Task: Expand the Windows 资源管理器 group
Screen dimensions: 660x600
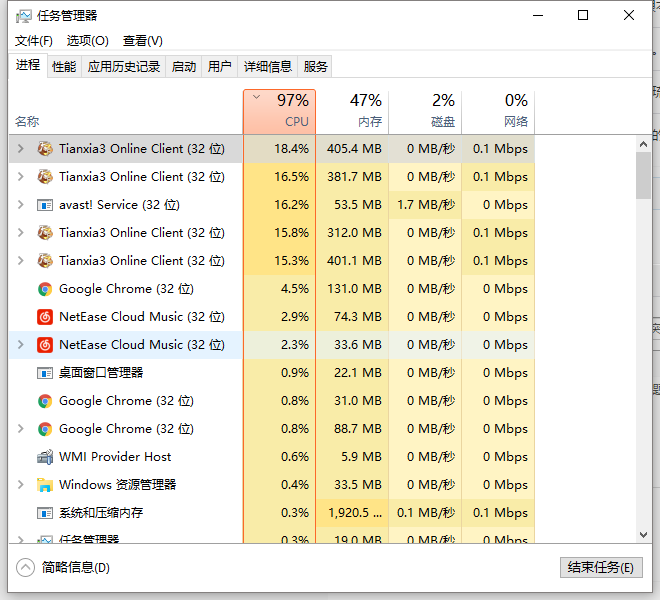Action: (20, 485)
